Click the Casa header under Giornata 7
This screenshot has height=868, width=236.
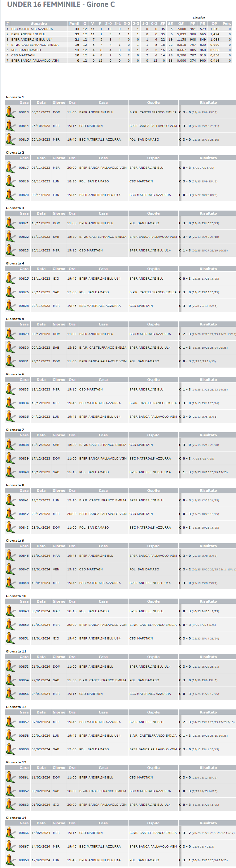pyautogui.click(x=103, y=435)
